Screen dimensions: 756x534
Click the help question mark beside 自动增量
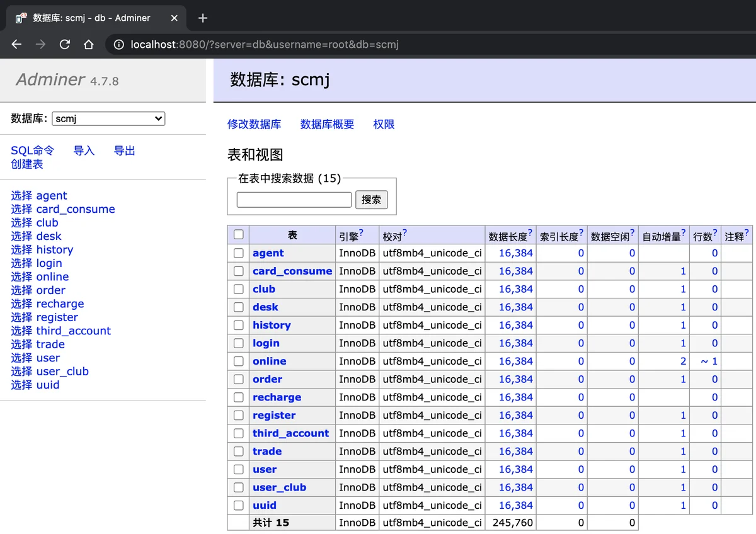[684, 232]
